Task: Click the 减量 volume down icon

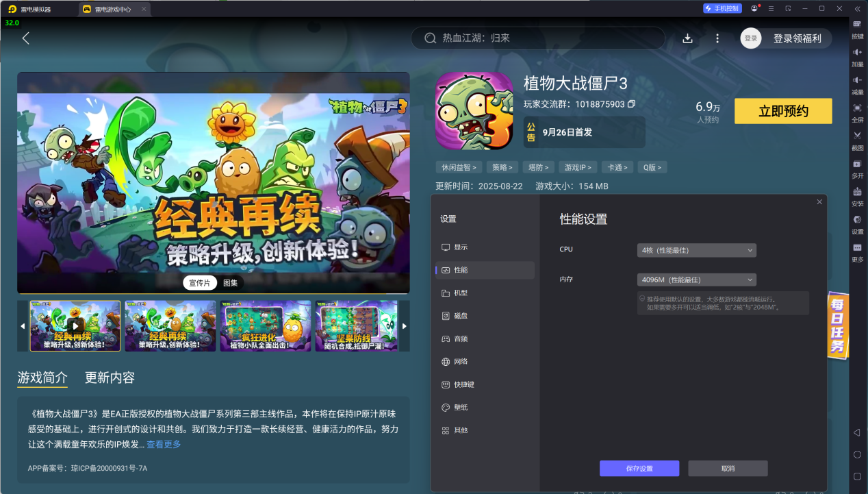Action: click(x=857, y=80)
